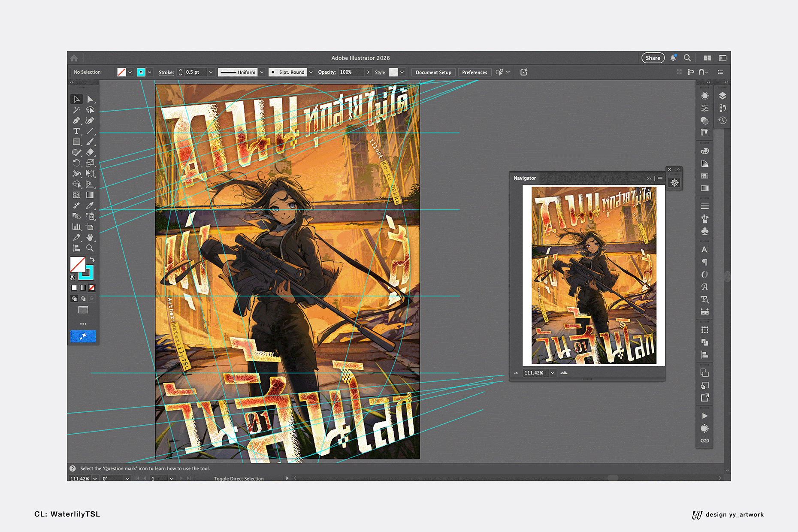Select the Direct Selection tool
The image size is (798, 532).
pos(90,99)
